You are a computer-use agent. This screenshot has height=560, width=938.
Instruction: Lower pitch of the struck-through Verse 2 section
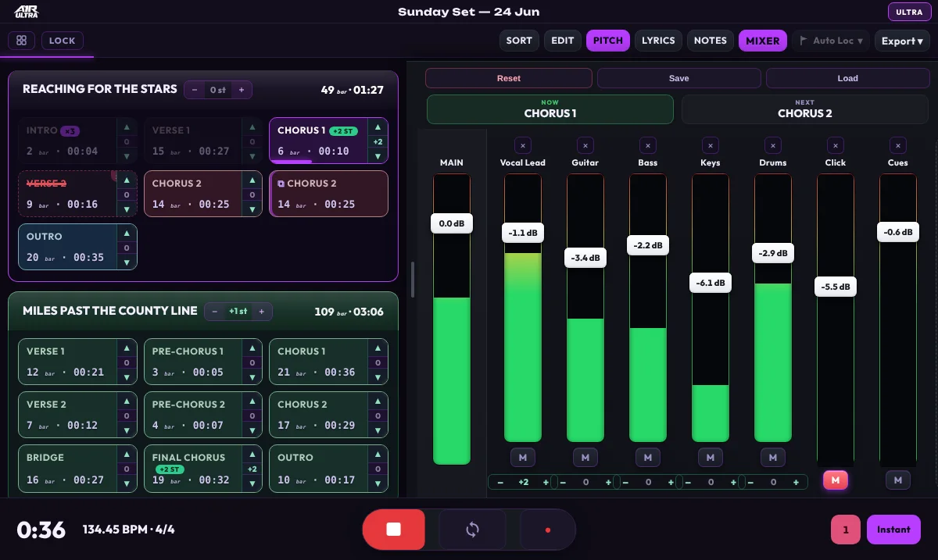(x=127, y=209)
